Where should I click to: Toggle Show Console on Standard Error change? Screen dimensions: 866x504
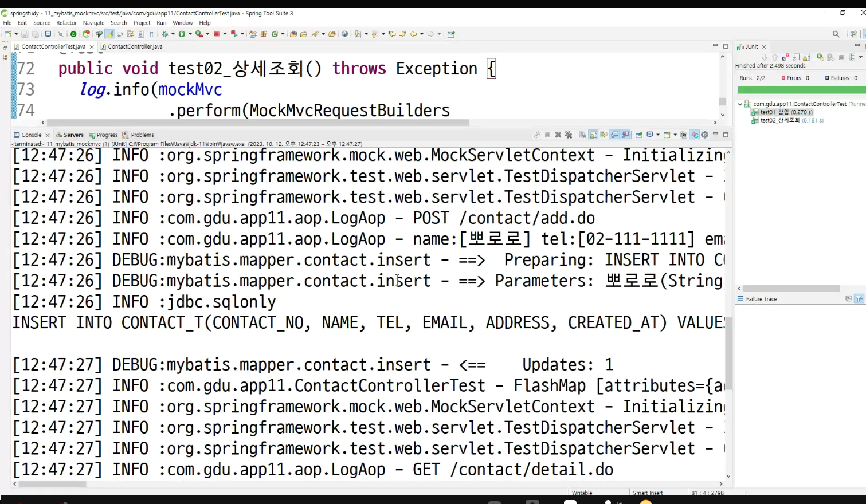click(625, 135)
